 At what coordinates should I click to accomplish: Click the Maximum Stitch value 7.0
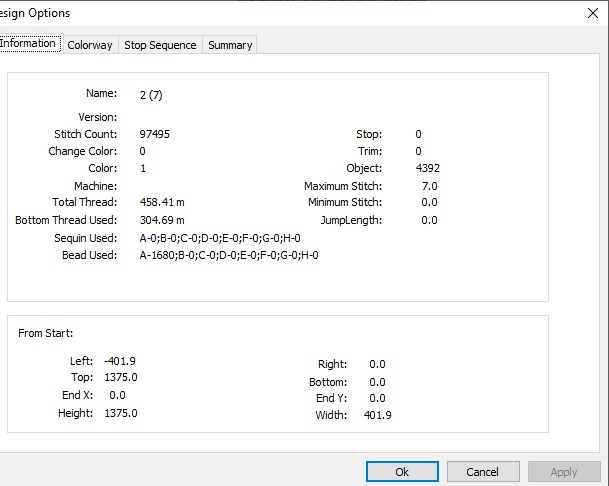point(430,186)
